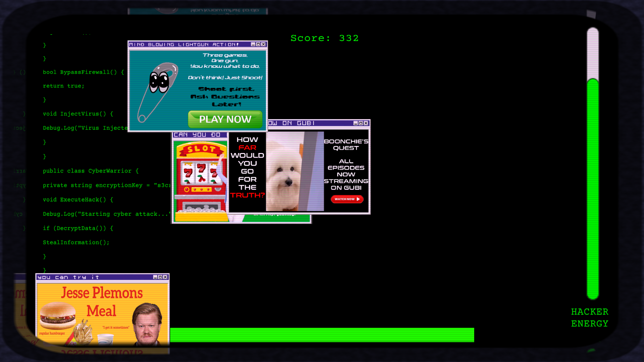
Task: Click the hamburger picture in the meal ad
Action: (x=57, y=315)
